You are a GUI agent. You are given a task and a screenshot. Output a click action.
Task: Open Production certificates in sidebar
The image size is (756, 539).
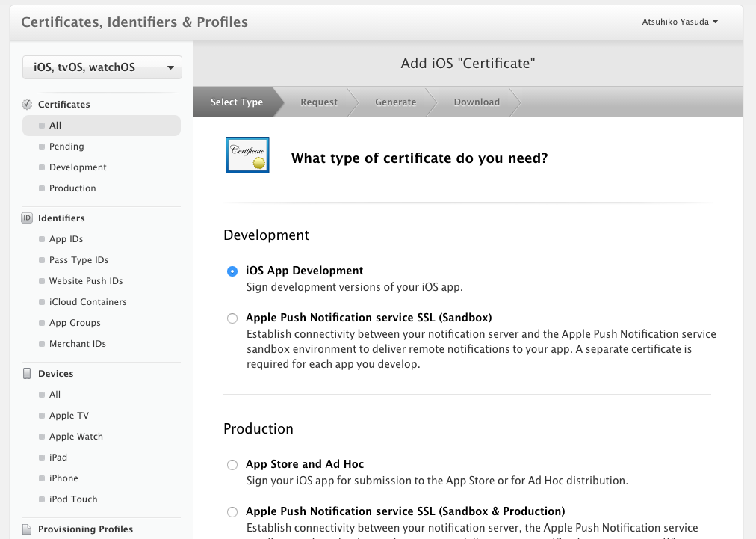click(x=72, y=188)
